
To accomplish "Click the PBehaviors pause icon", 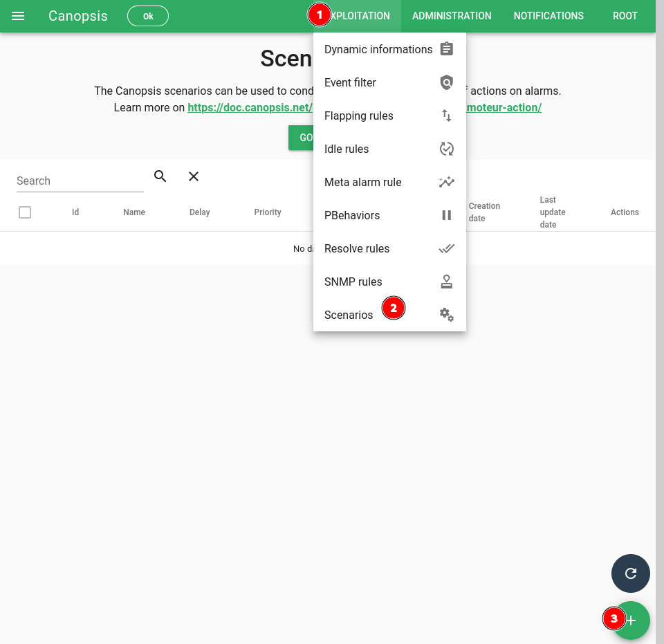I will pos(446,215).
